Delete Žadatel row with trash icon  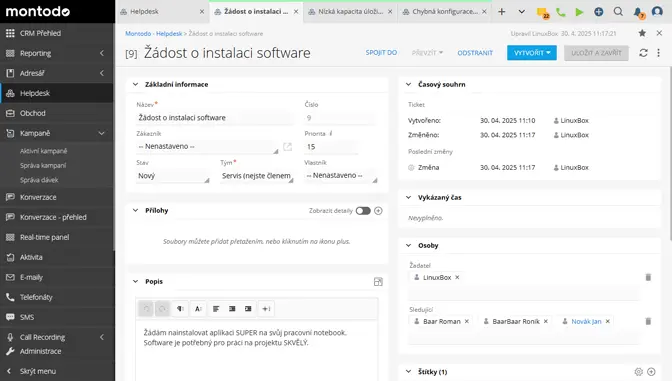[x=648, y=277]
